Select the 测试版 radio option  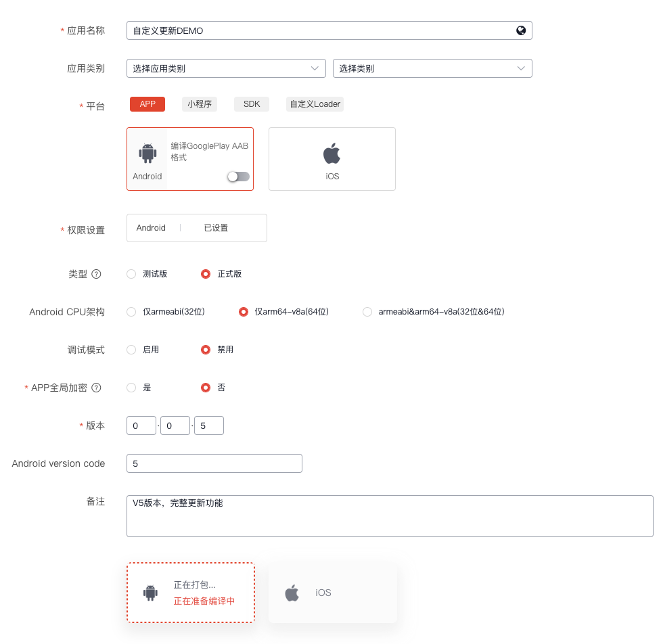coord(131,274)
